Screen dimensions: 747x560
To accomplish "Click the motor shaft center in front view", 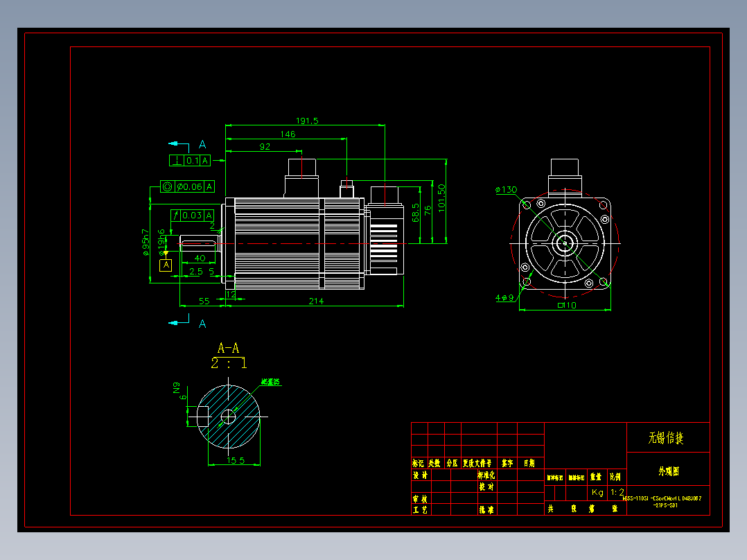I will click(x=565, y=243).
